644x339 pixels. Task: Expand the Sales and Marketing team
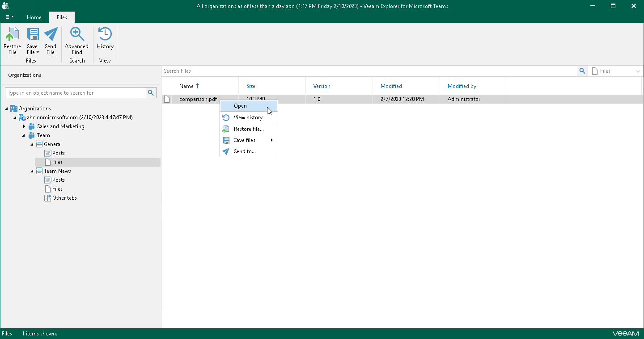[24, 126]
